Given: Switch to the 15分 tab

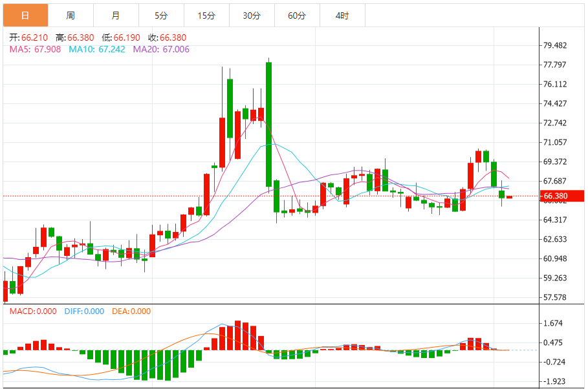Looking at the screenshot, I should pyautogui.click(x=206, y=16).
